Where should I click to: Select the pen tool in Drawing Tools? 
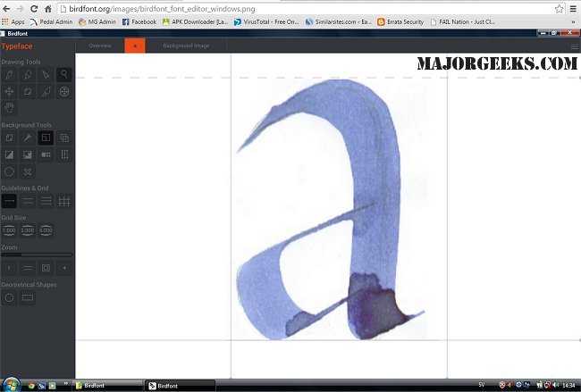[9, 74]
